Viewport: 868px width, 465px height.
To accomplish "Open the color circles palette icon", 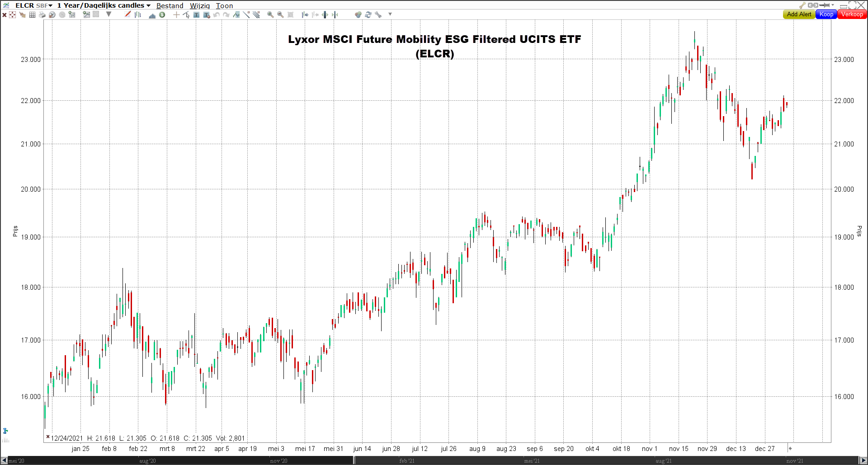I will click(x=358, y=15).
